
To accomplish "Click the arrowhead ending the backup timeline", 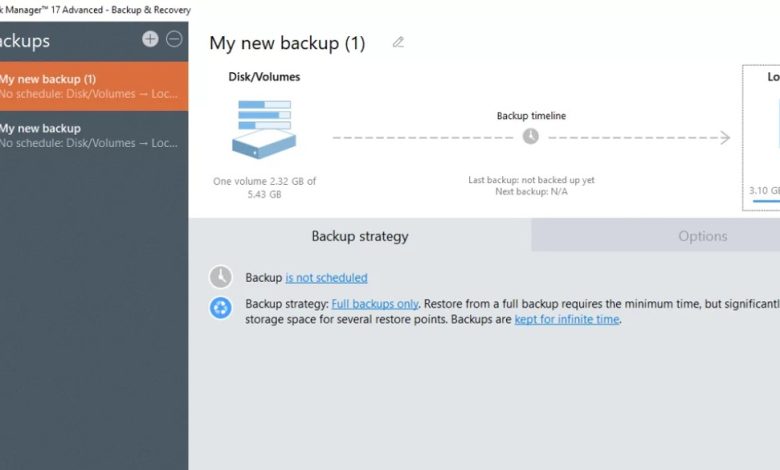I will [725, 137].
